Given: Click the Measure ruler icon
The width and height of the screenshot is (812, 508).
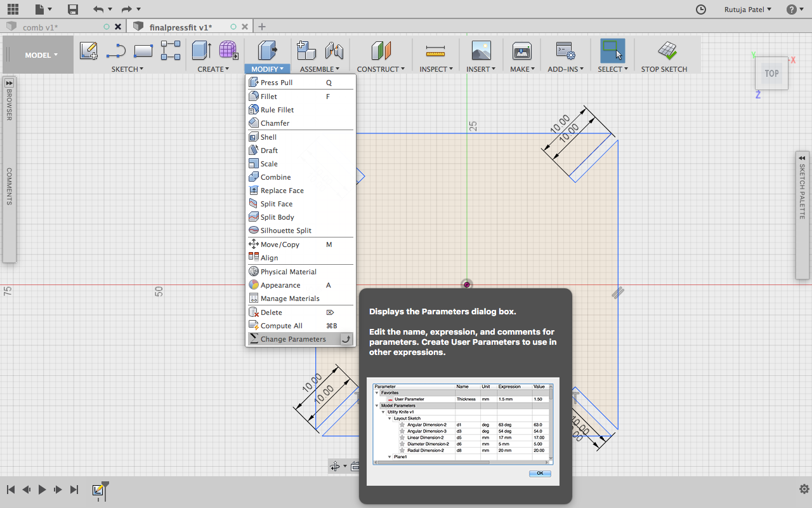Looking at the screenshot, I should [x=436, y=51].
